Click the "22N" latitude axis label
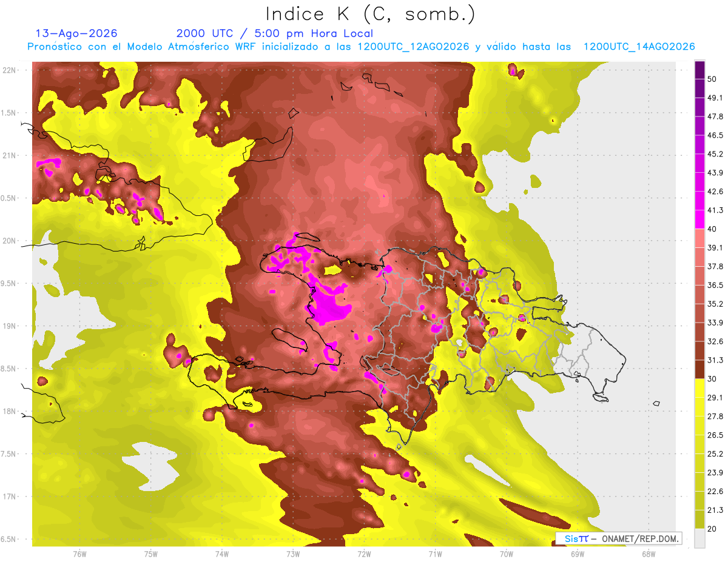Screen dimensions: 728x562 point(10,70)
